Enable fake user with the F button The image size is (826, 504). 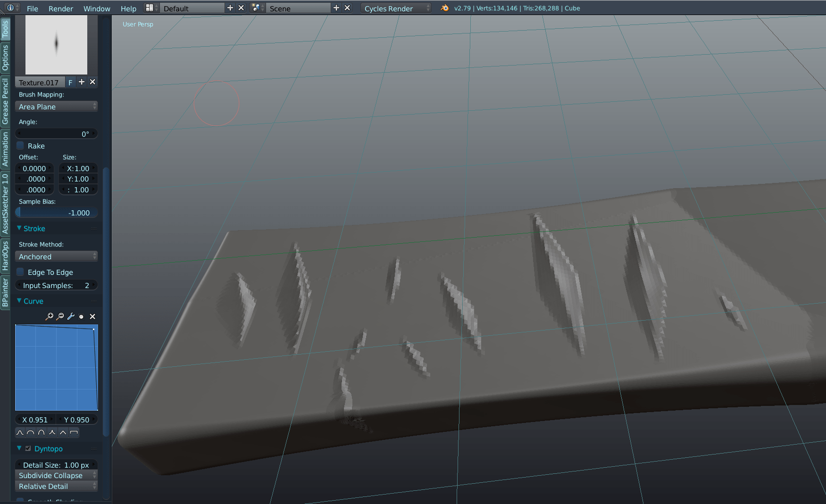click(70, 82)
